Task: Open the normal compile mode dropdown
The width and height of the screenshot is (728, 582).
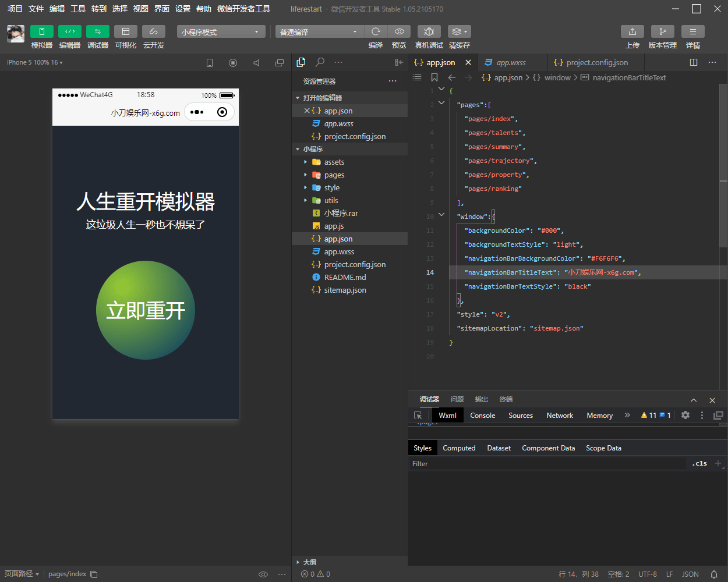Action: point(319,32)
